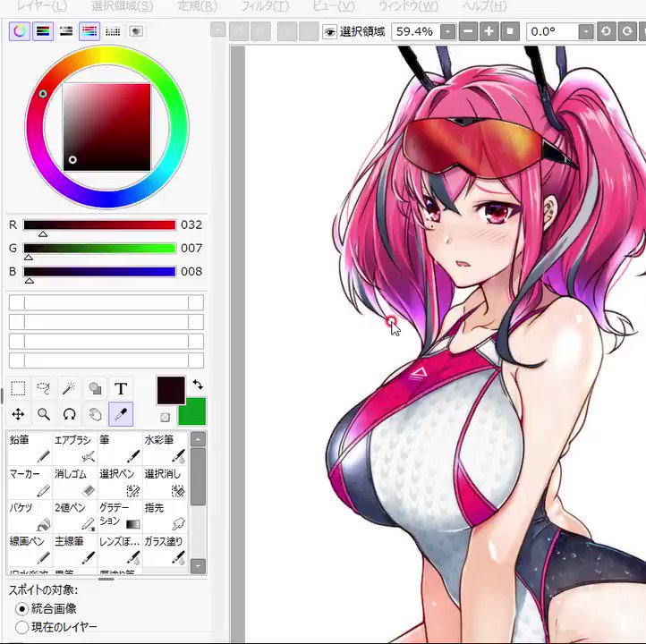Choose the 水彩筆 watercolor brush
The height and width of the screenshot is (644, 646).
coord(165,448)
